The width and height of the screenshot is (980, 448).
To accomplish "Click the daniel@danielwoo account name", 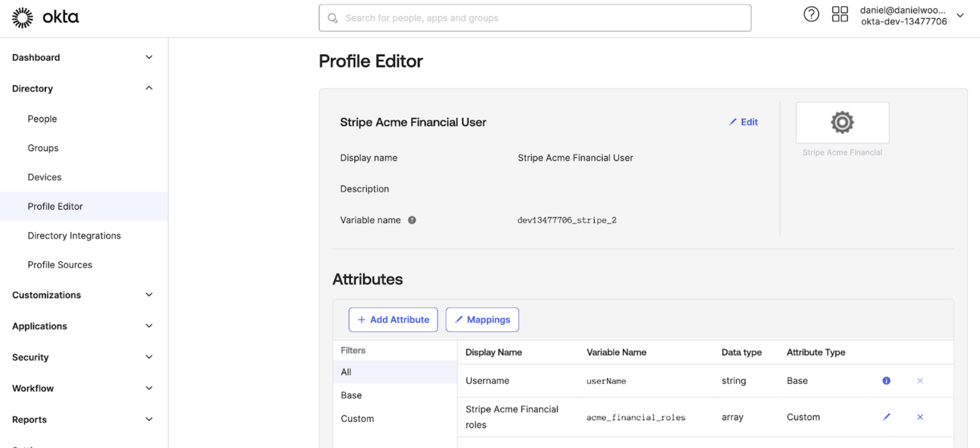I will 903,10.
